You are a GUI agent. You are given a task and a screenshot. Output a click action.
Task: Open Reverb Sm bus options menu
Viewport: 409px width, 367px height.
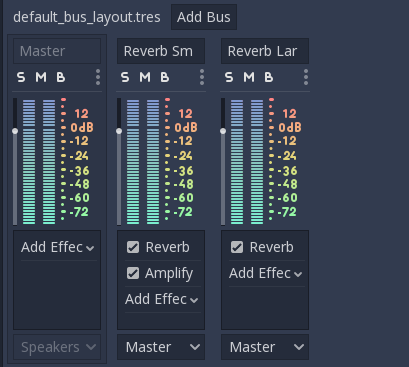pyautogui.click(x=202, y=77)
